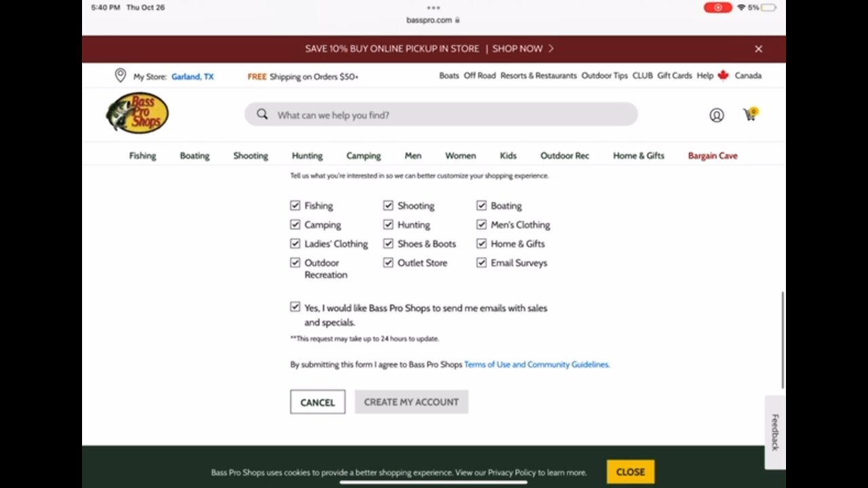Uncheck the Shooting checkbox
This screenshot has width=868, height=488.
pos(388,205)
